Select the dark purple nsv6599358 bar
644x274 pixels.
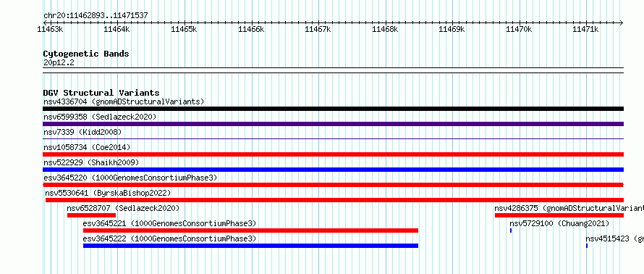(x=333, y=124)
